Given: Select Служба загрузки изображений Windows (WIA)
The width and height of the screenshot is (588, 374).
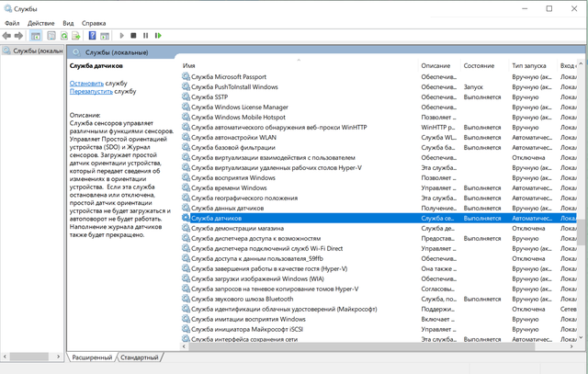Looking at the screenshot, I should pyautogui.click(x=379, y=278).
